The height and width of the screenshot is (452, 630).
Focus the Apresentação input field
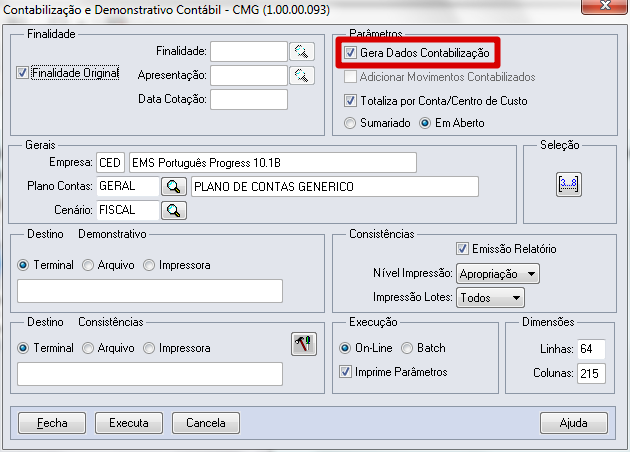(x=249, y=76)
